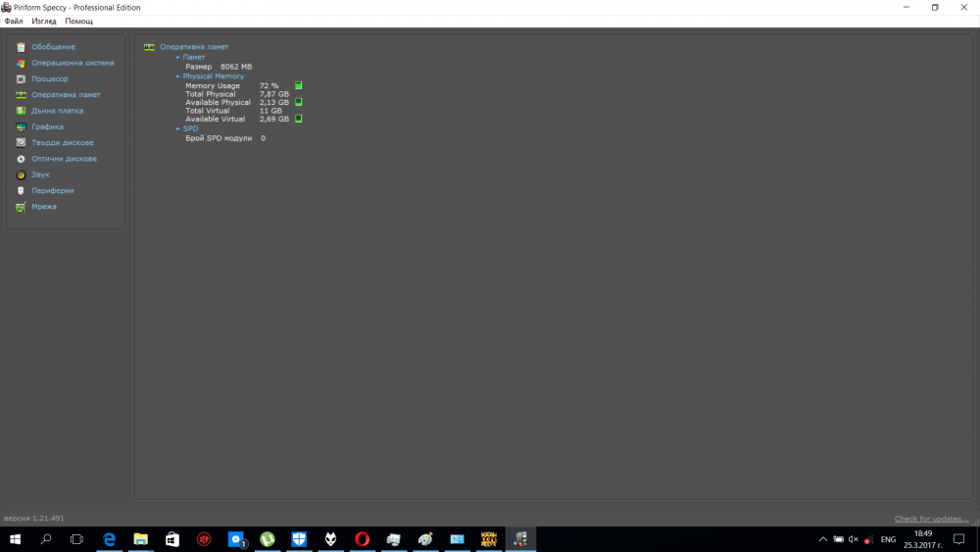The width and height of the screenshot is (980, 552).
Task: Open the Изглед menu
Action: [44, 22]
